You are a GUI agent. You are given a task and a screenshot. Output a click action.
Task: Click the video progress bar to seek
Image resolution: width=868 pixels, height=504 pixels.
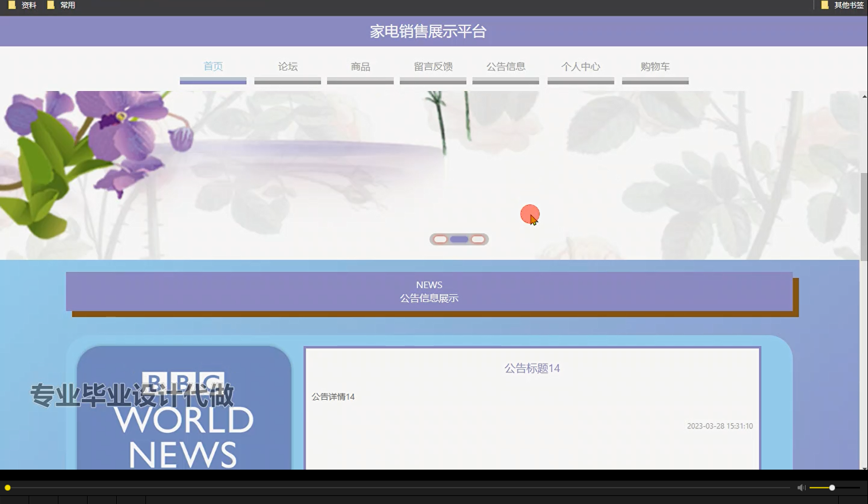(x=401, y=488)
